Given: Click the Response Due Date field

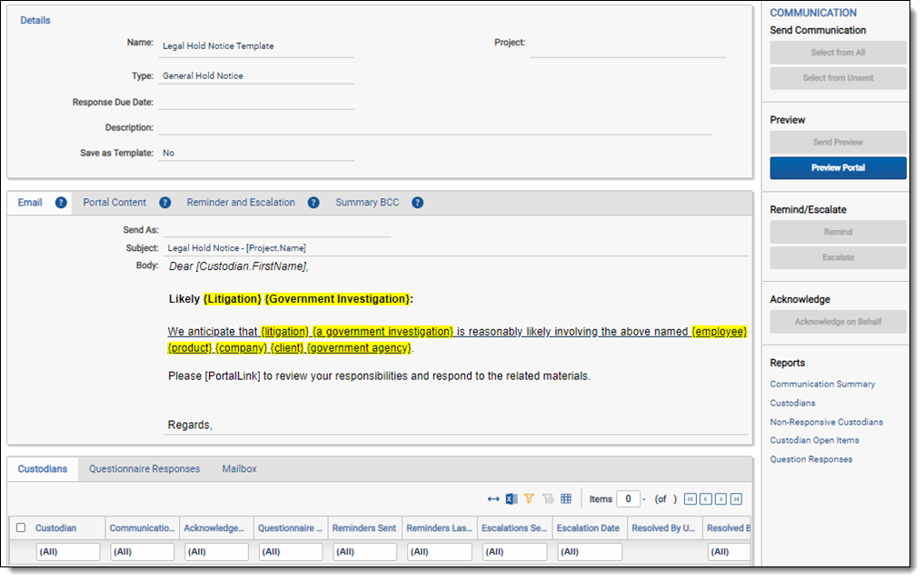Looking at the screenshot, I should [x=256, y=102].
